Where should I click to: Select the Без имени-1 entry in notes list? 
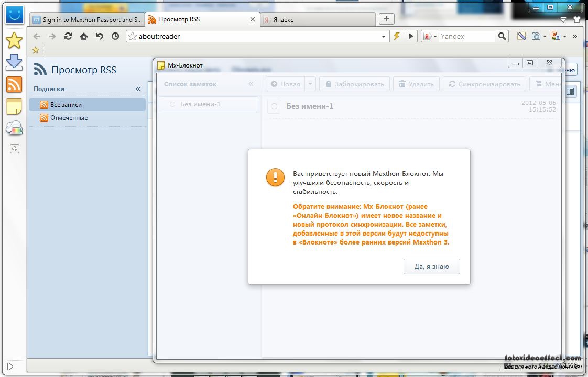point(209,104)
